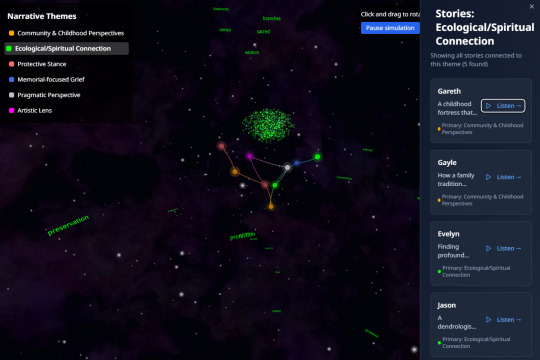Click the blue node in constellation
540x360 pixels.
297,163
